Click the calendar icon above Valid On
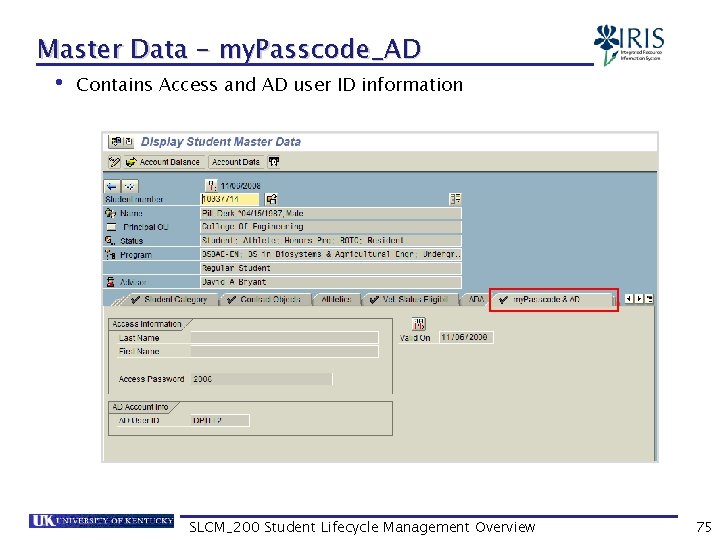720x540 pixels. (x=419, y=324)
